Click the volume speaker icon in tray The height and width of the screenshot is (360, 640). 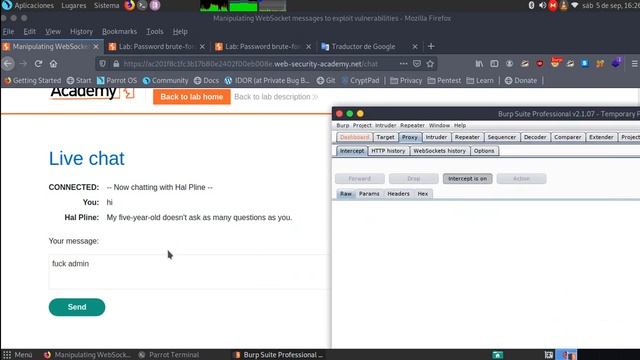click(x=542, y=5)
